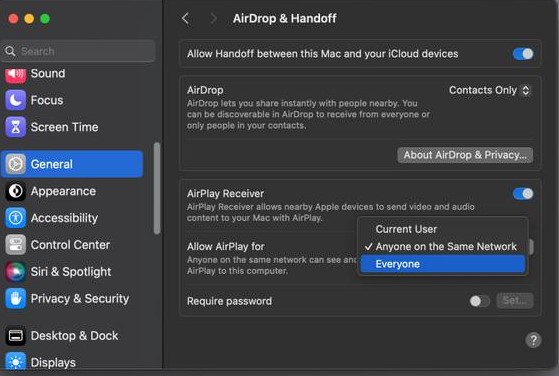Open Displays settings label
Viewport: 559px width, 376px height.
point(53,362)
